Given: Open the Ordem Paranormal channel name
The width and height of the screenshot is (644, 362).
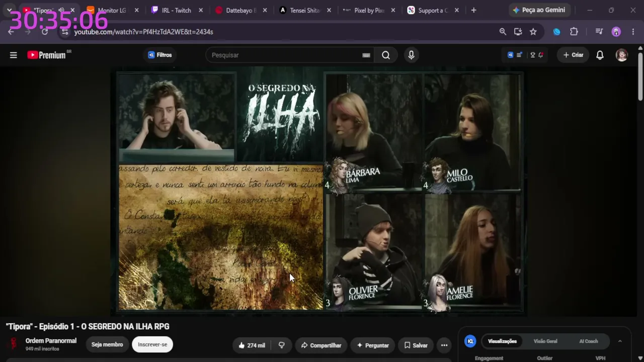Looking at the screenshot, I should (51, 341).
